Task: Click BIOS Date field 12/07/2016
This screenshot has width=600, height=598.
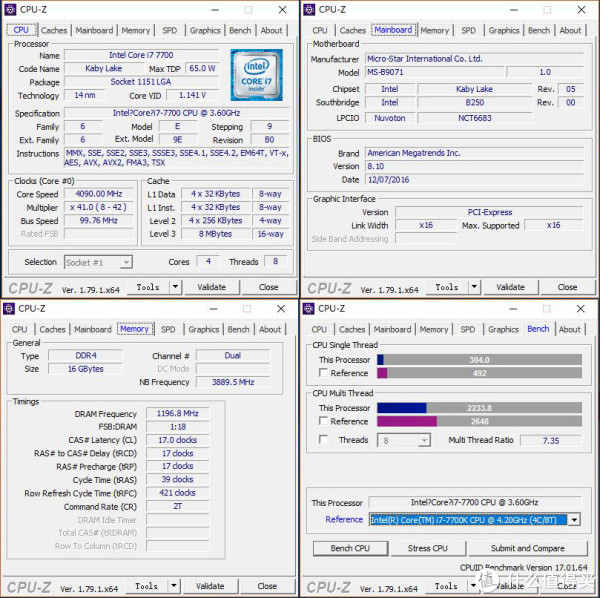Action: pyautogui.click(x=474, y=179)
